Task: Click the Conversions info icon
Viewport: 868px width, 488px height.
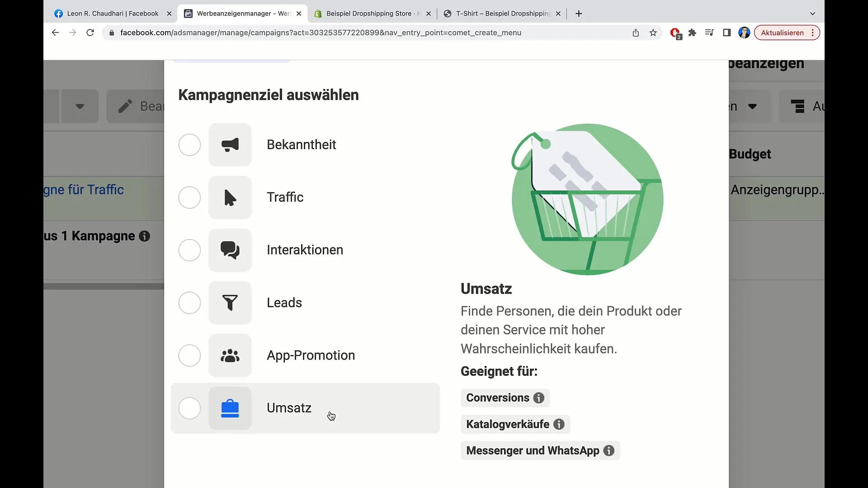Action: click(x=538, y=398)
